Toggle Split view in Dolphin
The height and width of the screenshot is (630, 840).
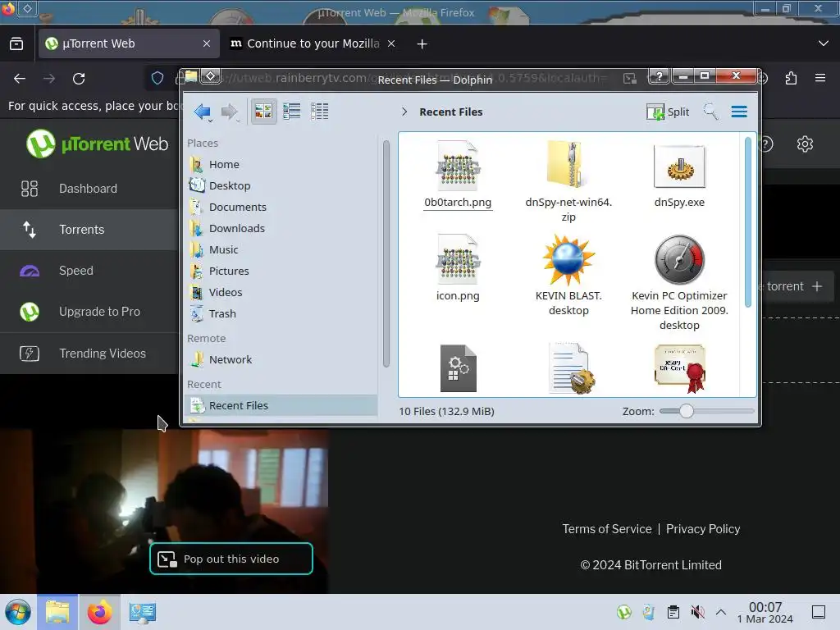click(668, 112)
